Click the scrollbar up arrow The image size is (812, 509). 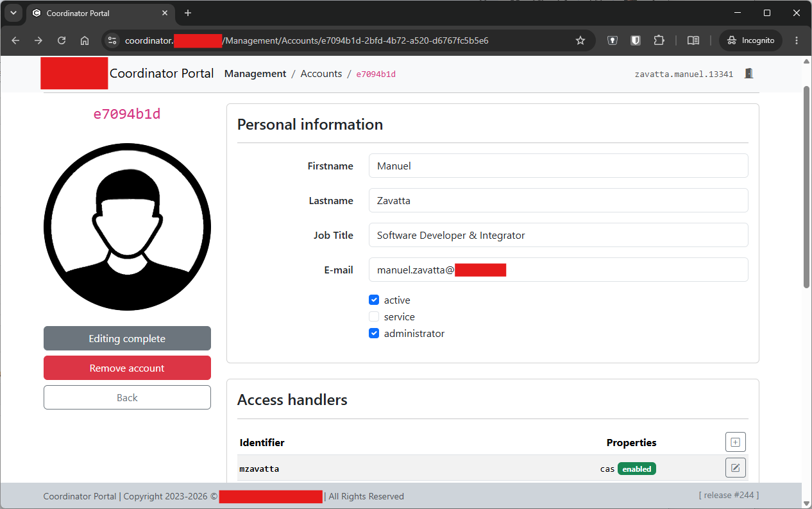tap(807, 62)
